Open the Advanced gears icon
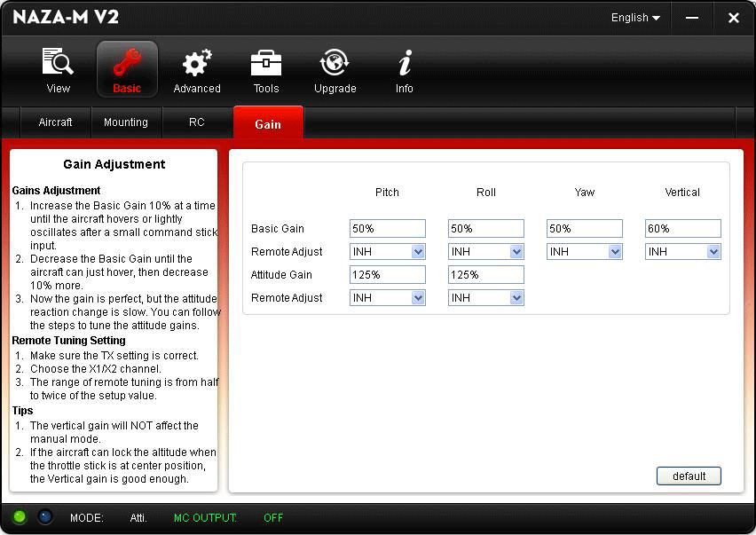The image size is (756, 535). pos(196,64)
